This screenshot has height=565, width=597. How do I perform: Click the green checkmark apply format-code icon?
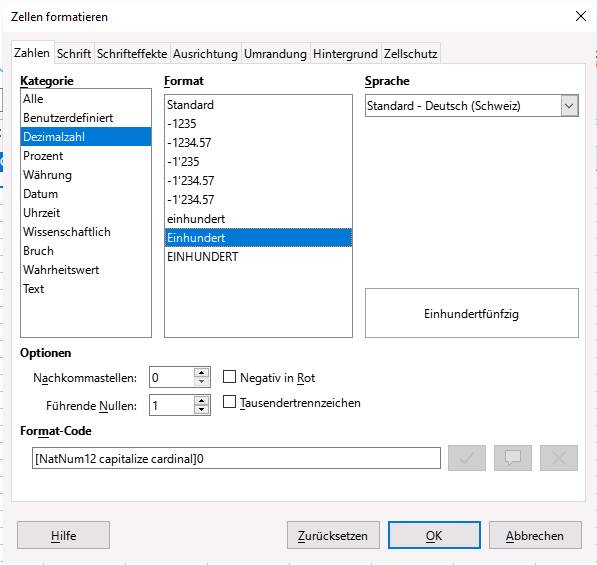[467, 458]
